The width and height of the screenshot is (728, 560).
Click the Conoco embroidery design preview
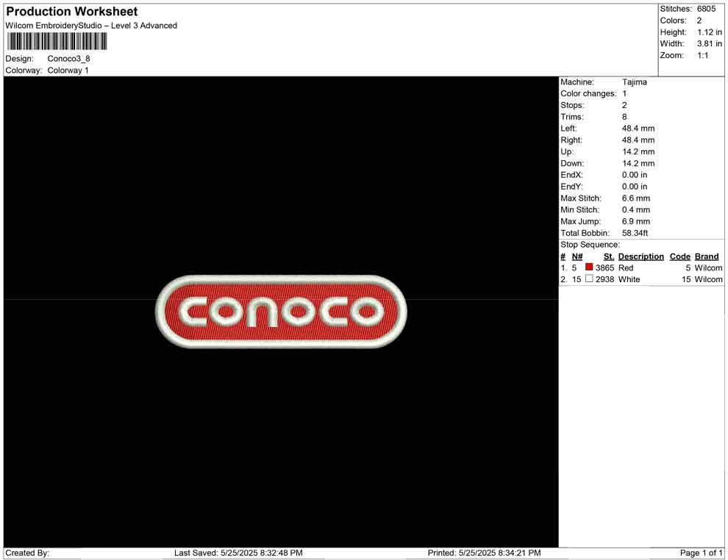pos(281,312)
